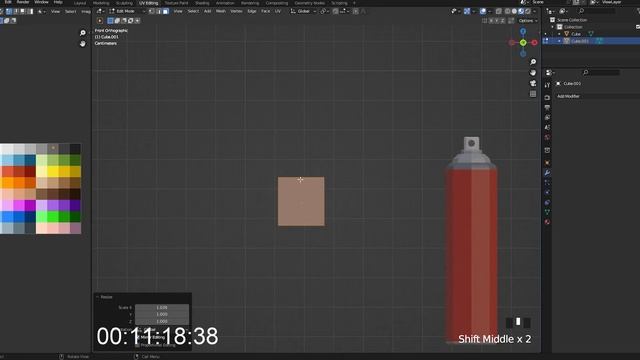This screenshot has width=640, height=360.
Task: Switch to wireframe viewport shading
Action: tap(507, 11)
